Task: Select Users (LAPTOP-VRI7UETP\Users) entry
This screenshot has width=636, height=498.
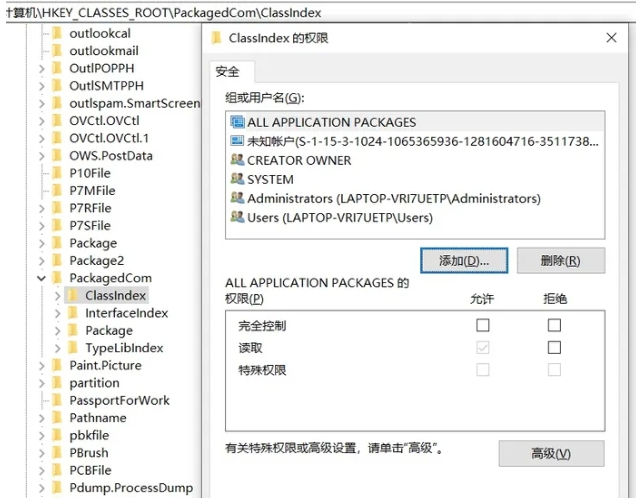Action: tap(415, 217)
